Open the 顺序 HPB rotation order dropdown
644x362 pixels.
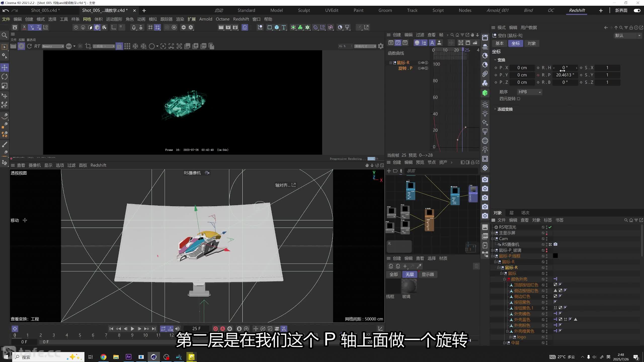click(529, 92)
